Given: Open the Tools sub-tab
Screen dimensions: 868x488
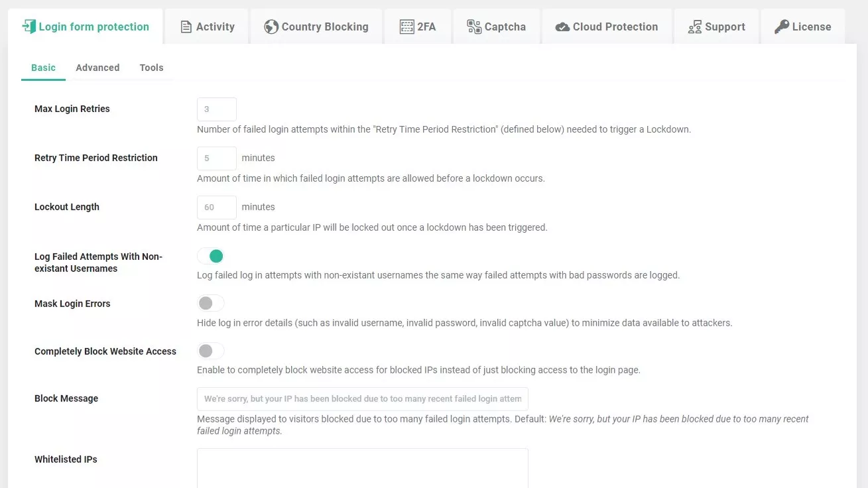Looking at the screenshot, I should coord(151,68).
